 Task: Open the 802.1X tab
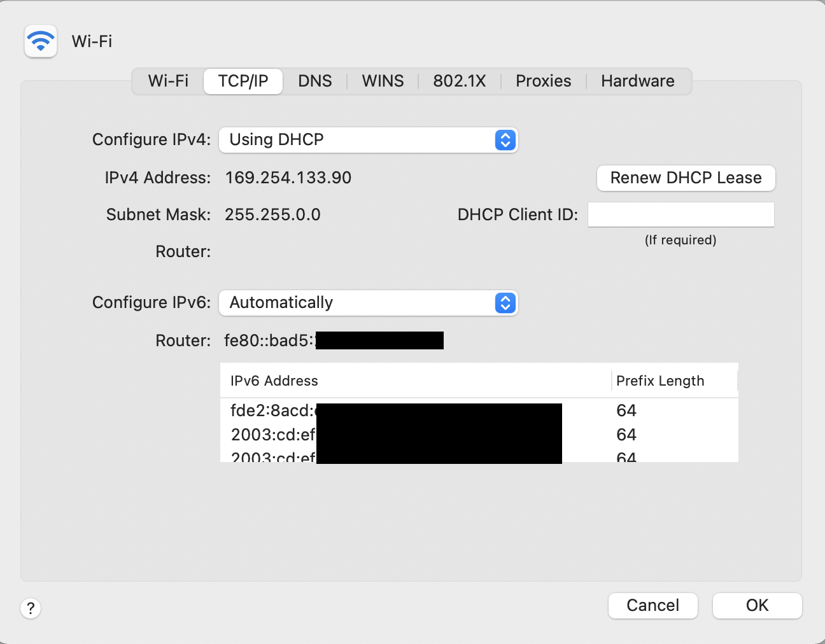coord(460,81)
